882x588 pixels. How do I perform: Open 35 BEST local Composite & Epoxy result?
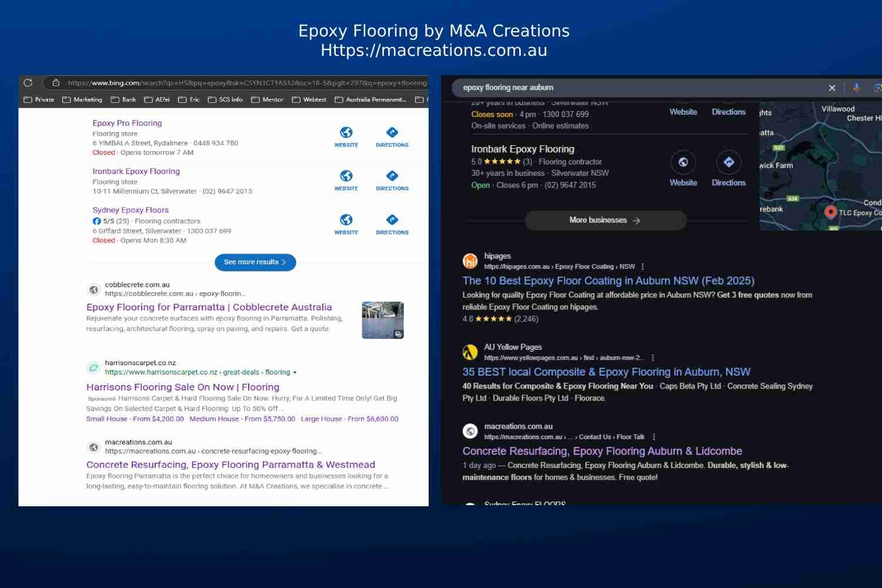point(606,372)
